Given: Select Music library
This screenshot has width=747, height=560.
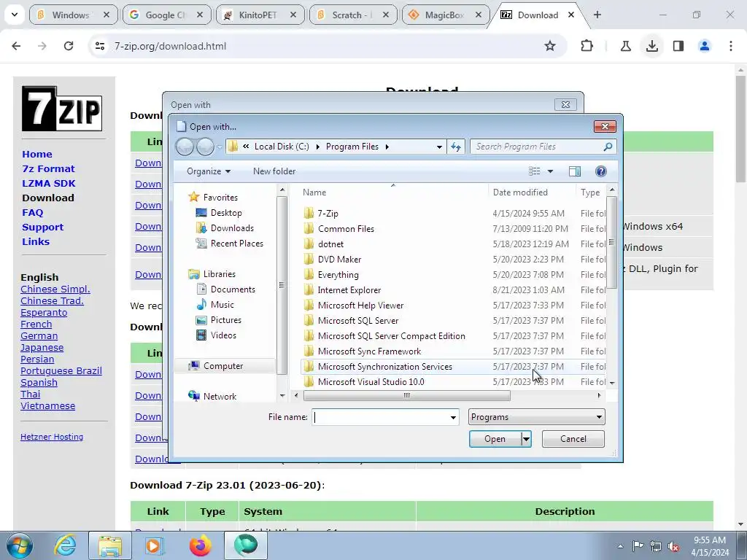Looking at the screenshot, I should click(222, 305).
